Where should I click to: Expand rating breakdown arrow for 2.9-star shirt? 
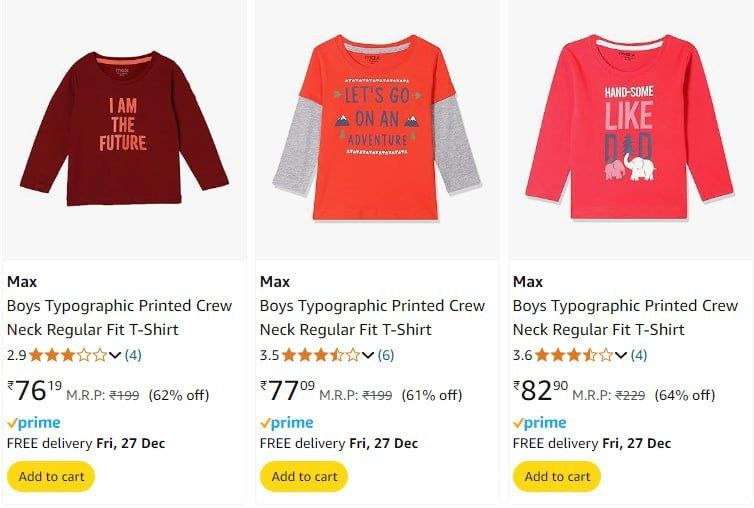tap(114, 355)
